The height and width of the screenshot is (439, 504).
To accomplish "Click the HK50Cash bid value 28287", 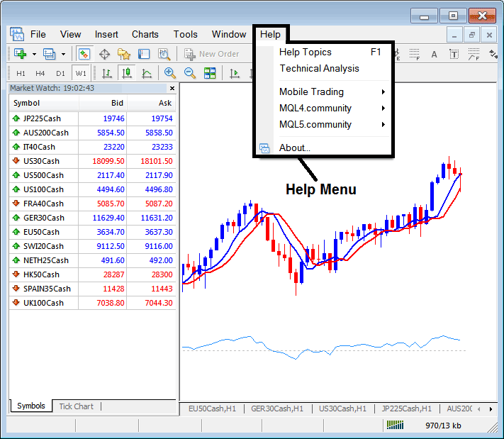I will (113, 274).
